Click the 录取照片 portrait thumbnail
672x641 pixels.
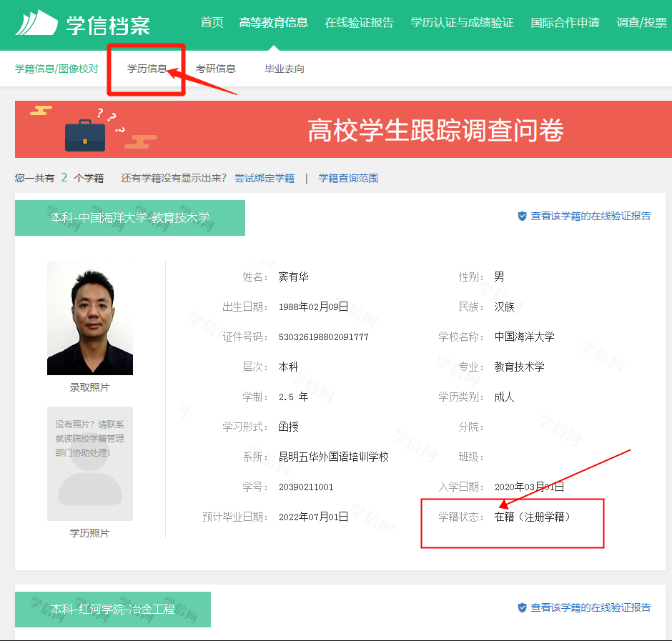click(90, 318)
